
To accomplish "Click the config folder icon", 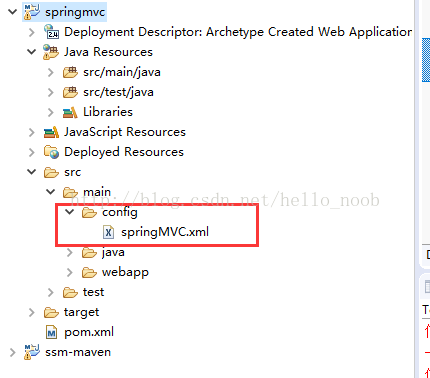I will click(89, 213).
